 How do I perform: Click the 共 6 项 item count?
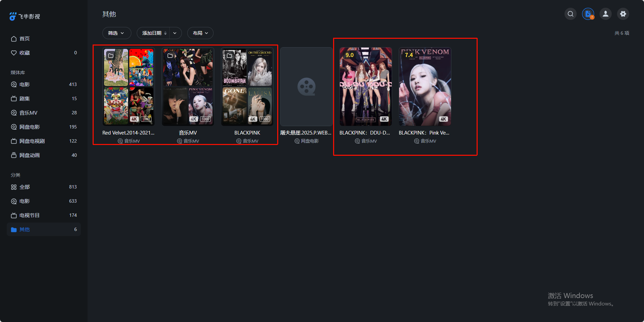622,33
